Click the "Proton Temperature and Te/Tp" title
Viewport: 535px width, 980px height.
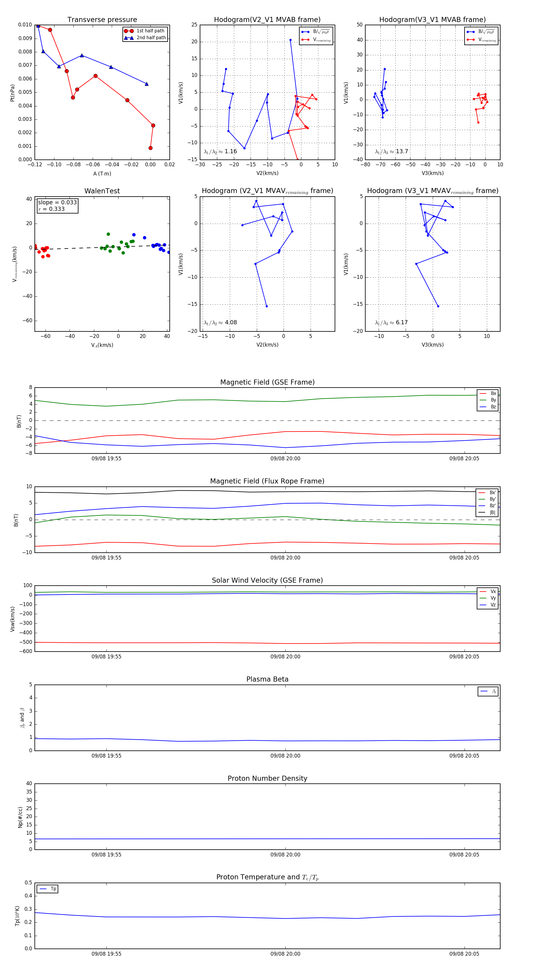tap(267, 877)
